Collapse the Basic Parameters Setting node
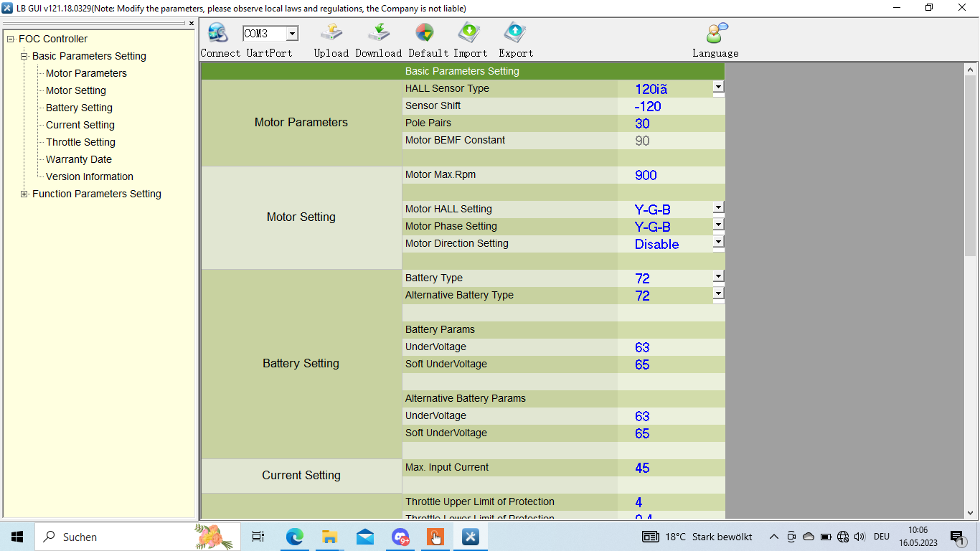The height and width of the screenshot is (551, 980). (24, 56)
